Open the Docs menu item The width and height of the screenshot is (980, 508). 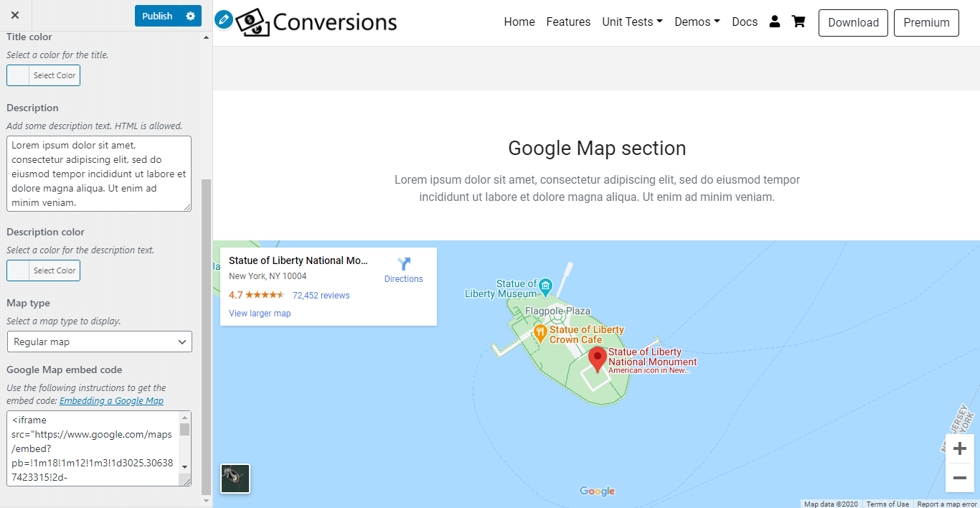pos(745,22)
